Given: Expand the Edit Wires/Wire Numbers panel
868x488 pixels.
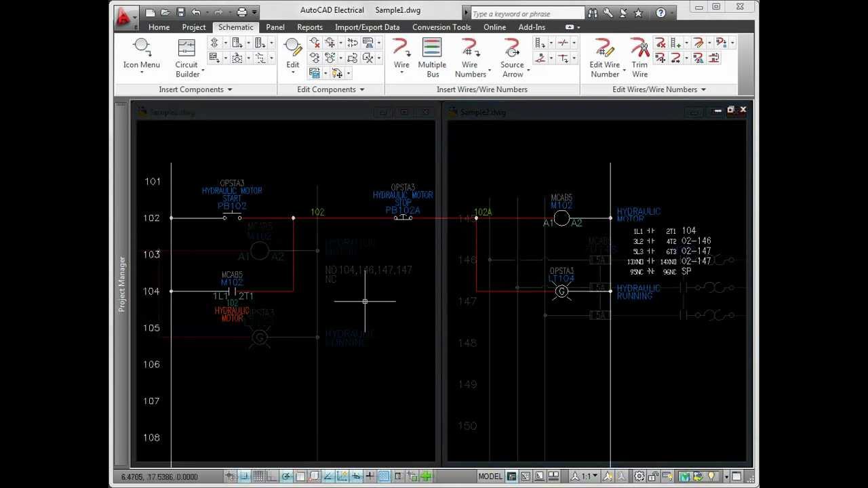Looking at the screenshot, I should tap(659, 89).
